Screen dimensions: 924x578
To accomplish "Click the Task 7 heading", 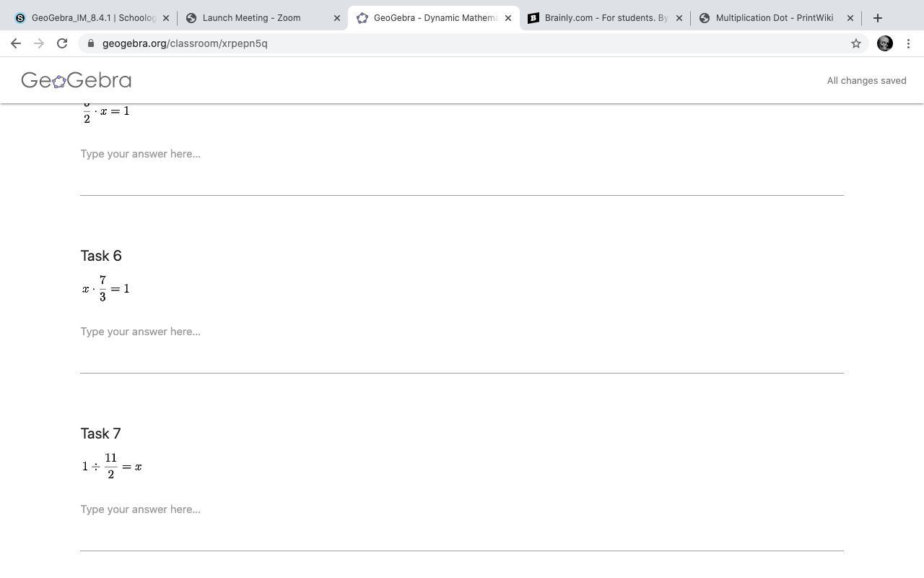I will pyautogui.click(x=100, y=433).
